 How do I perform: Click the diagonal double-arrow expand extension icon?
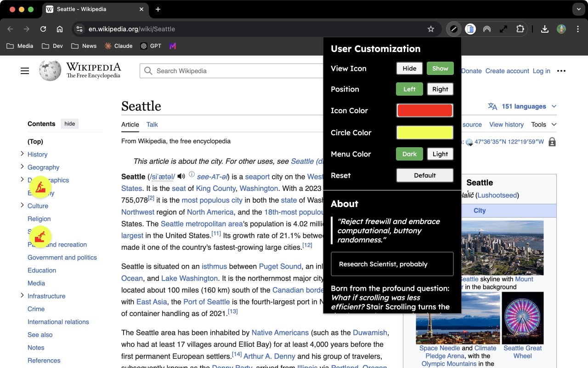(x=503, y=29)
